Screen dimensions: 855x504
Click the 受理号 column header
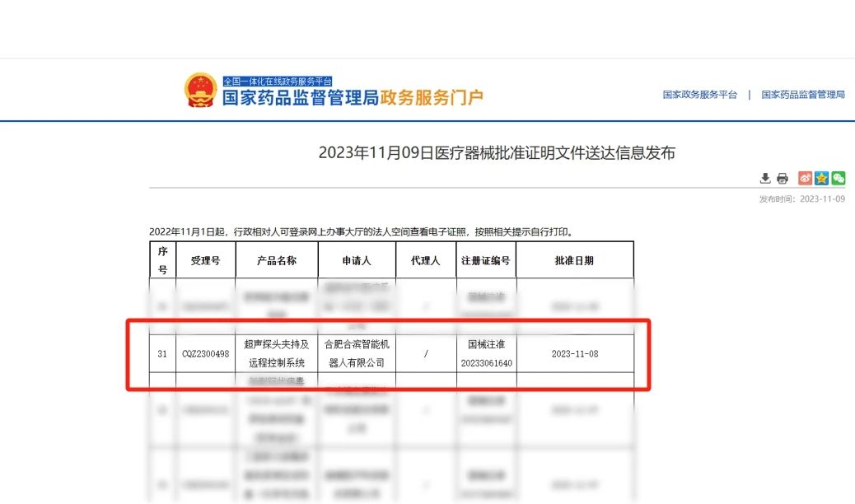pos(205,260)
